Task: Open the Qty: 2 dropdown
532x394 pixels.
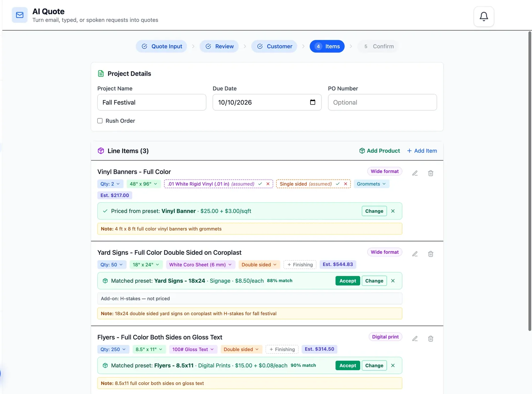Action: [x=110, y=184]
